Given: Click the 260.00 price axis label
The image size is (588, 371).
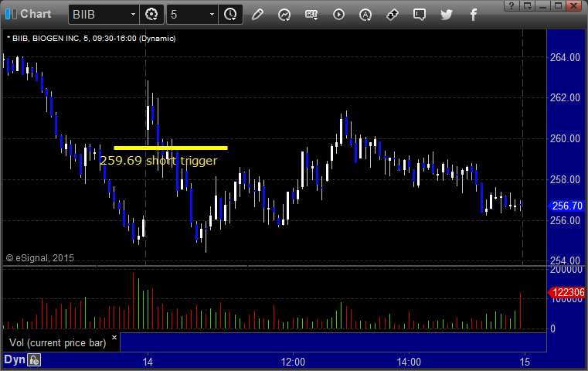Looking at the screenshot, I should 565,139.
